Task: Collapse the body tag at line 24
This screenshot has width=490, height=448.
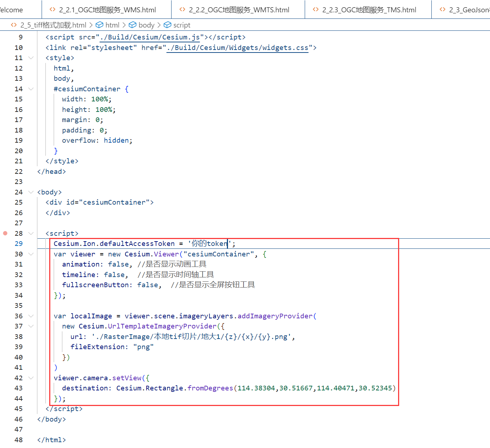Action: pyautogui.click(x=31, y=192)
